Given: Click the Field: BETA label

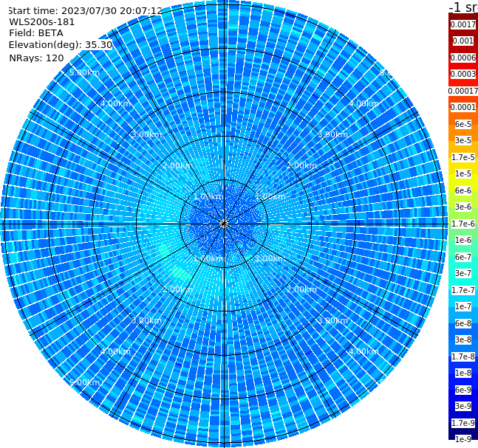Looking at the screenshot, I should click(x=36, y=33).
